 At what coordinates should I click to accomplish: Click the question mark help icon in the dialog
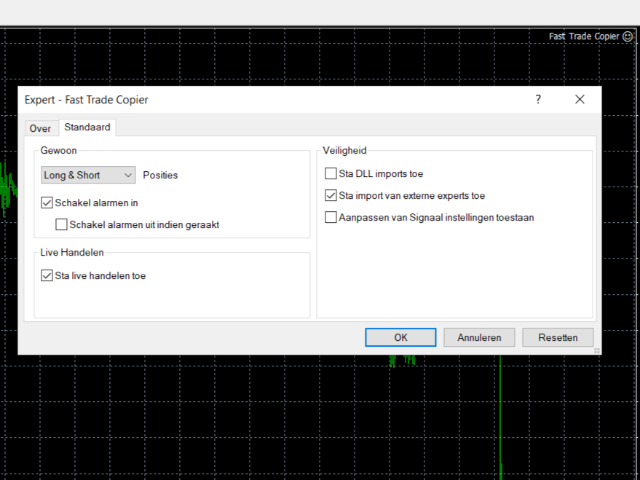point(538,99)
